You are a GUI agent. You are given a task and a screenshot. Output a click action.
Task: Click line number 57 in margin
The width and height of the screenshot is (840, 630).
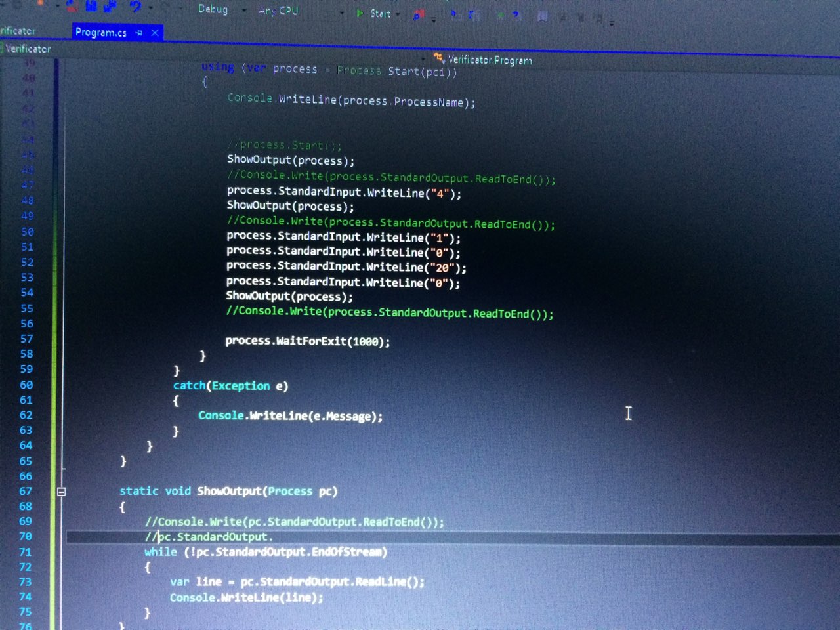pos(26,339)
